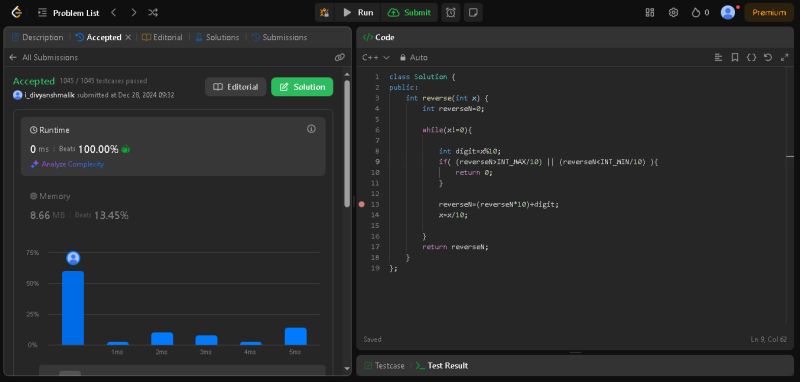The width and height of the screenshot is (800, 382).
Task: Open the Problem List panel
Action: coord(69,13)
